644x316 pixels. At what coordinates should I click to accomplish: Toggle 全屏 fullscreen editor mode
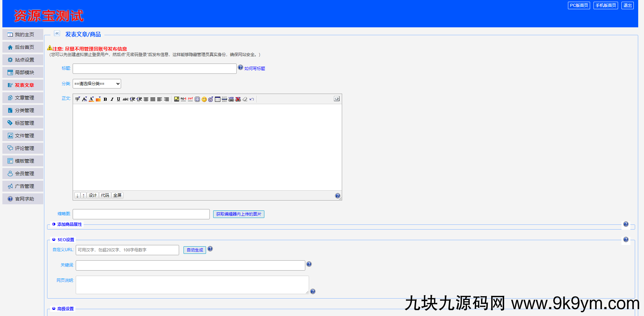[117, 195]
